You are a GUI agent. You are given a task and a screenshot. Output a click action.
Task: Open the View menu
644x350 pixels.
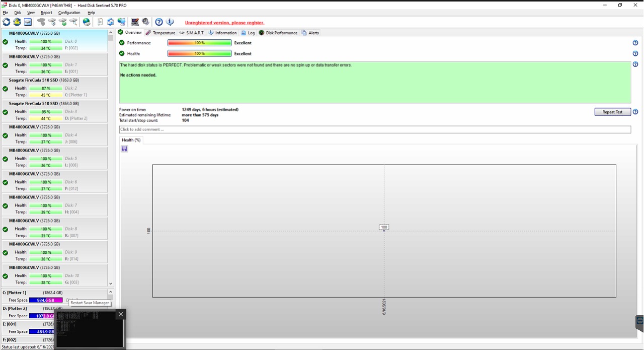click(x=31, y=13)
